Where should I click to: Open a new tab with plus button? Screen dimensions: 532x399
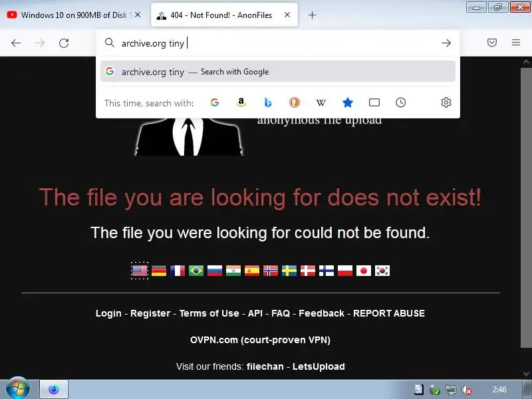(x=312, y=15)
